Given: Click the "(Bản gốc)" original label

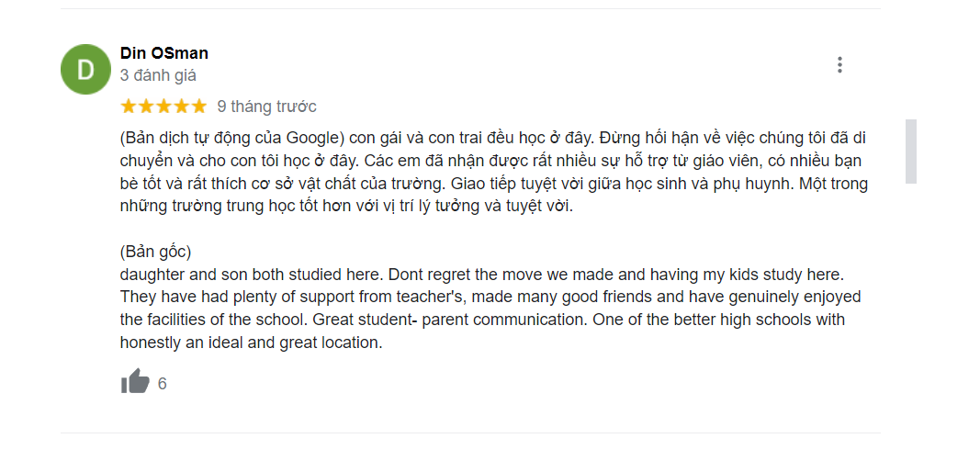Looking at the screenshot, I should point(155,252).
